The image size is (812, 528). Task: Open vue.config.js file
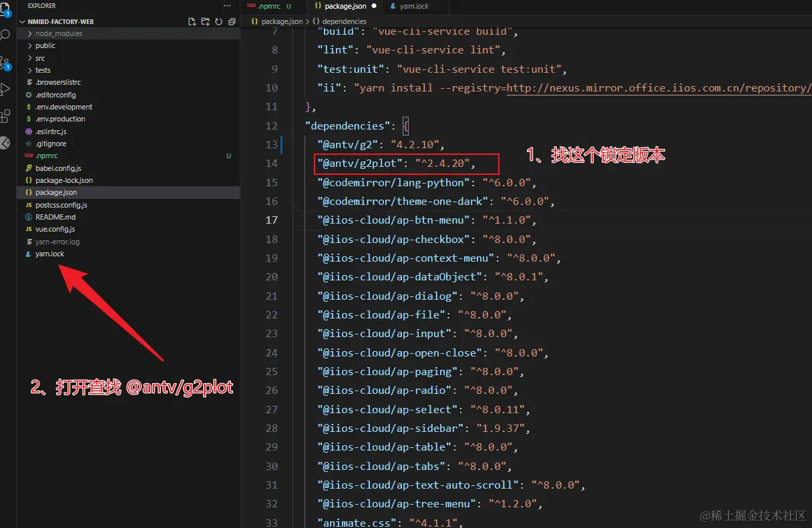pyautogui.click(x=128, y=229)
